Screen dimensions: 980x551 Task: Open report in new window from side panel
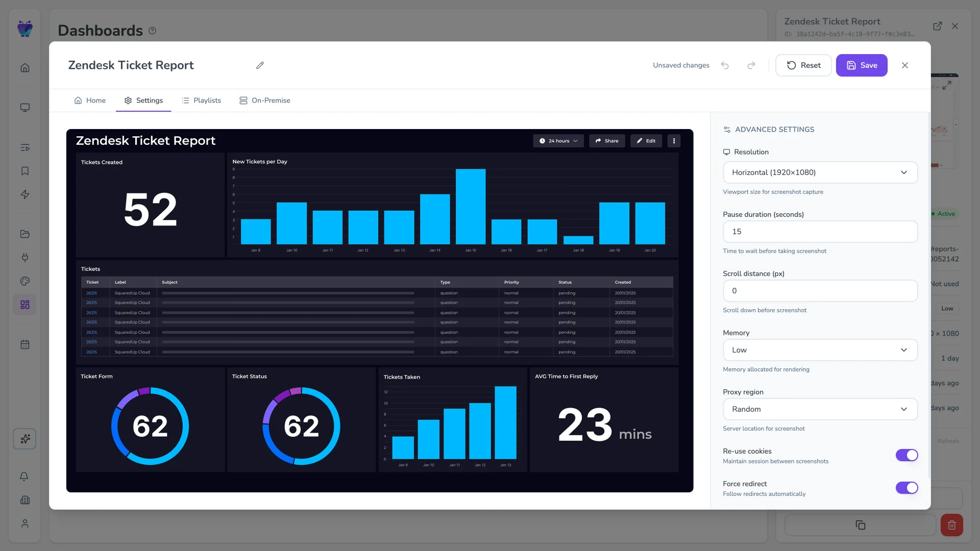(938, 26)
